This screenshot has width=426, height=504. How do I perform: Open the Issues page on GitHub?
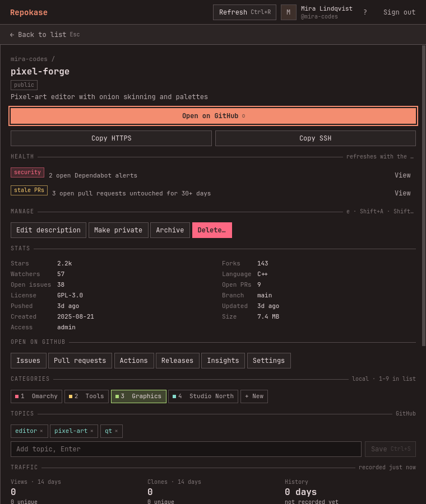click(29, 361)
